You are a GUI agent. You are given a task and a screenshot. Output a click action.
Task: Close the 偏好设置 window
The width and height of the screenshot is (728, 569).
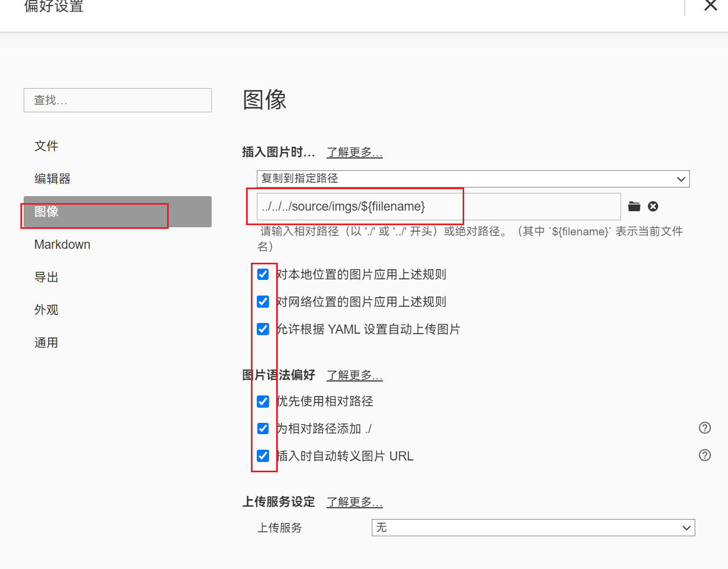click(x=710, y=5)
